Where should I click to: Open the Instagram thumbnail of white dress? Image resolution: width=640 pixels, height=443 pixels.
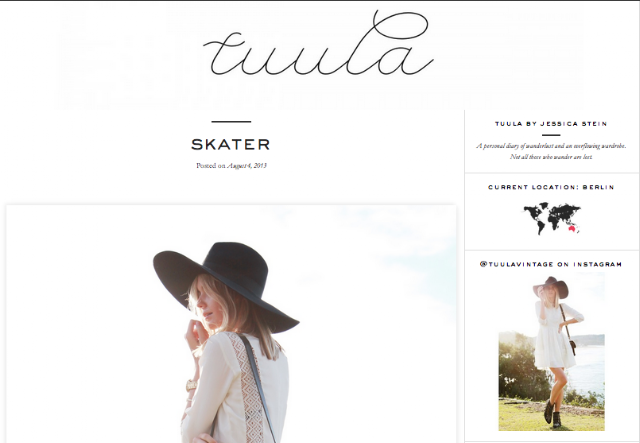[551, 352]
